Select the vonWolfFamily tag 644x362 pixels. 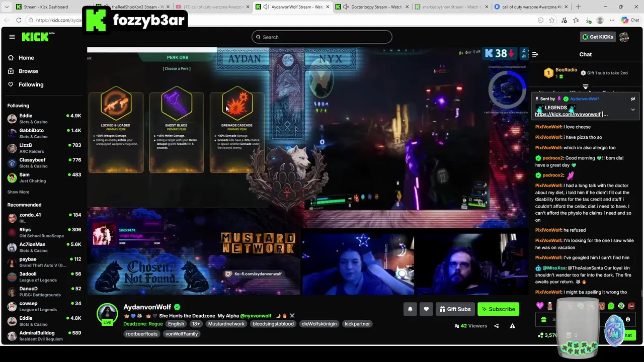point(182,334)
